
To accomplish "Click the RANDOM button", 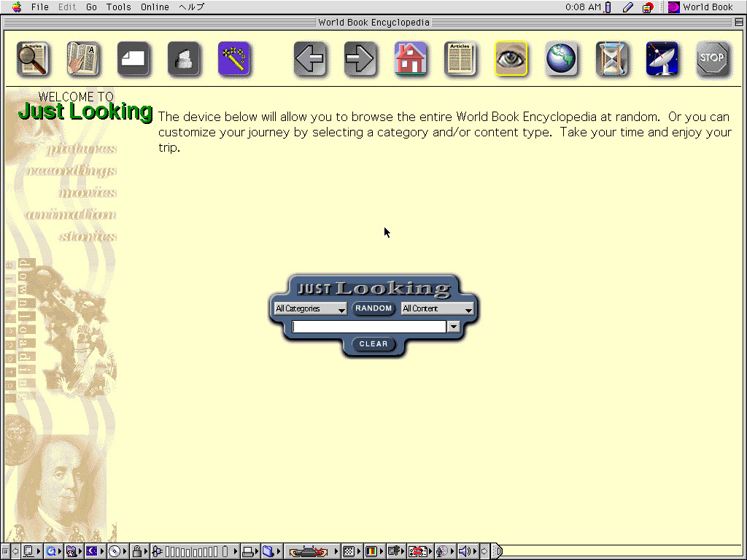I will (x=373, y=308).
